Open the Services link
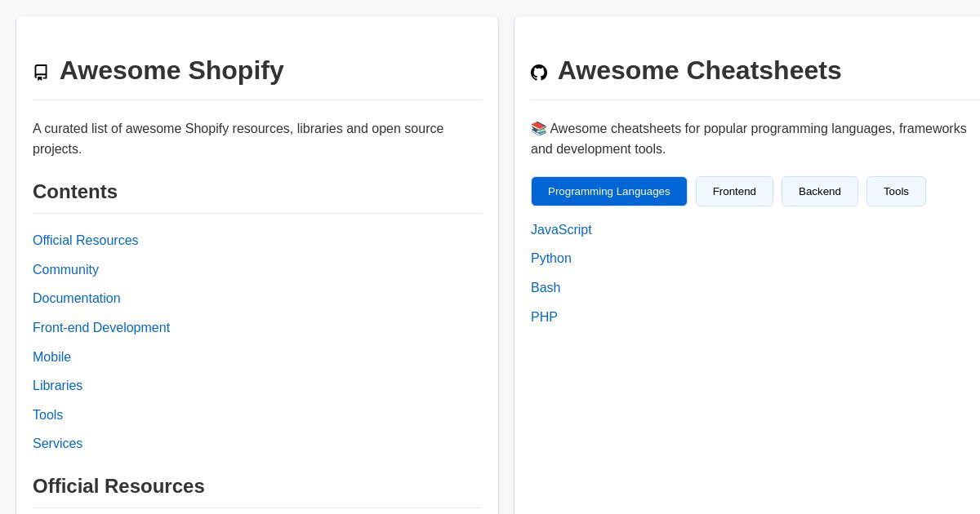 [x=57, y=444]
